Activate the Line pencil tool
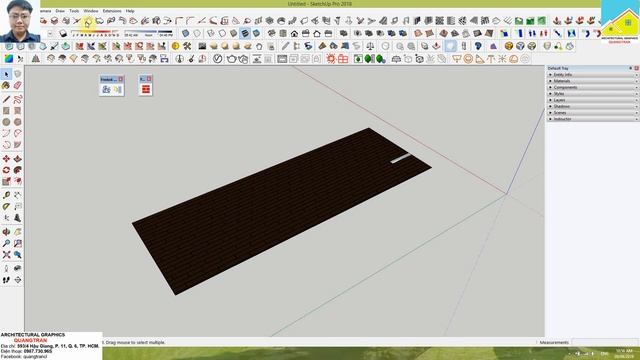This screenshot has height=360, width=640. (6, 99)
